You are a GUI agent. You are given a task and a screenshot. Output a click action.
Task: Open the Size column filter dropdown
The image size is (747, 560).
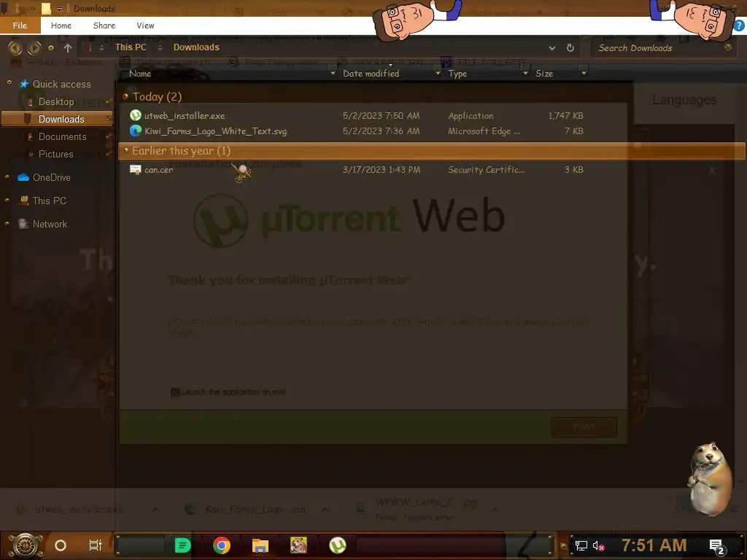[584, 74]
